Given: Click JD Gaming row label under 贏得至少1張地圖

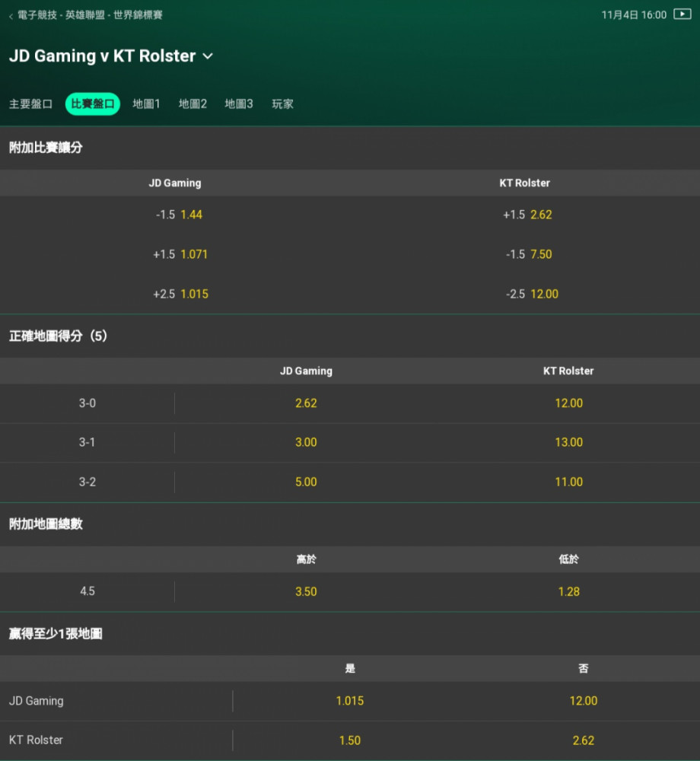Looking at the screenshot, I should (37, 702).
